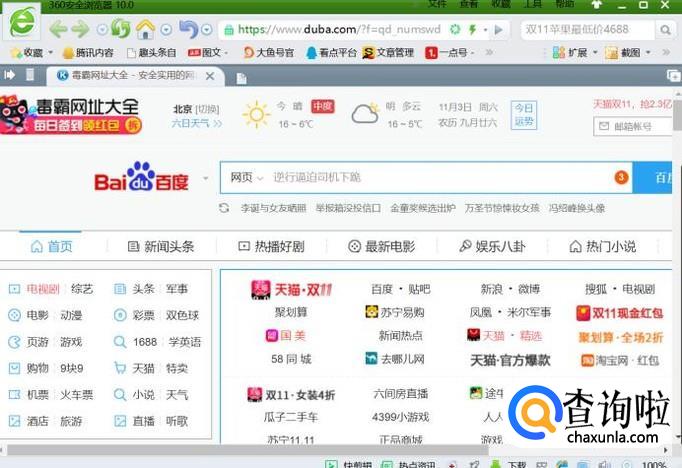Select the 最新电影 tab
Viewport: 682px width, 468px height.
tap(381, 247)
